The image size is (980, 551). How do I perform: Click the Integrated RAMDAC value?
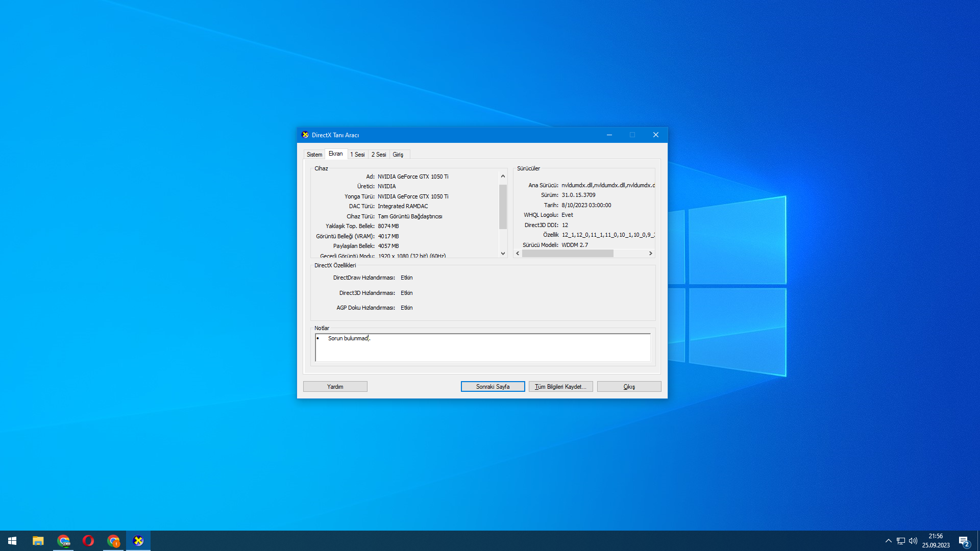click(403, 207)
